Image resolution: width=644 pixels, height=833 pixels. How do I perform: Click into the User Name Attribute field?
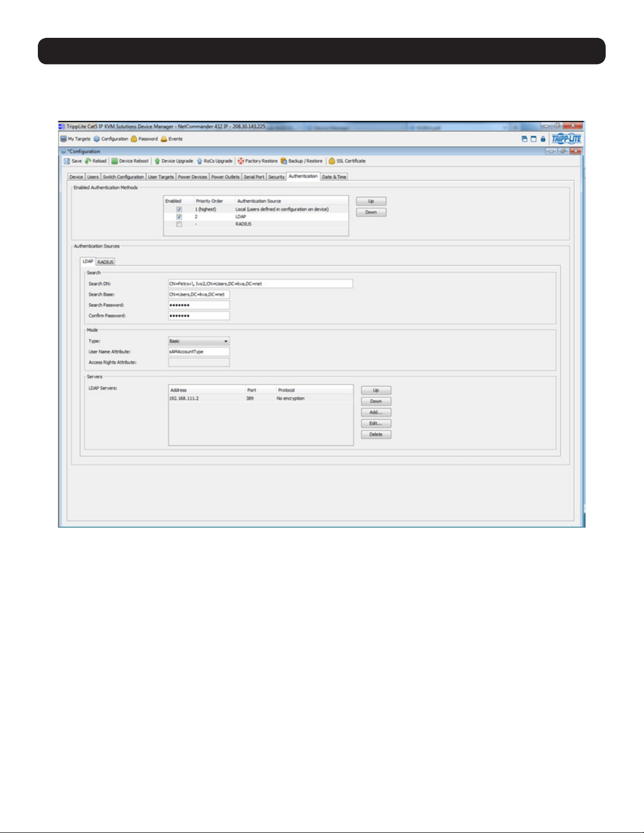[x=199, y=352]
